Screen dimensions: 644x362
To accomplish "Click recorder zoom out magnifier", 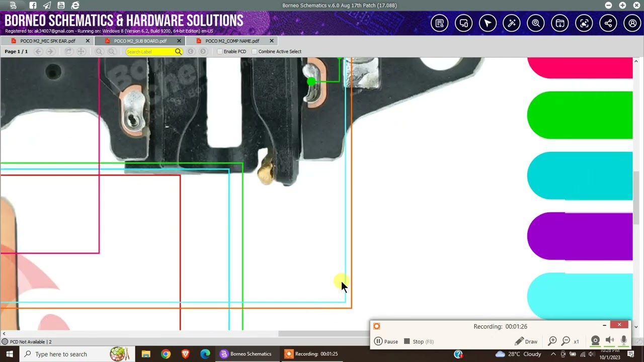I will click(x=566, y=341).
